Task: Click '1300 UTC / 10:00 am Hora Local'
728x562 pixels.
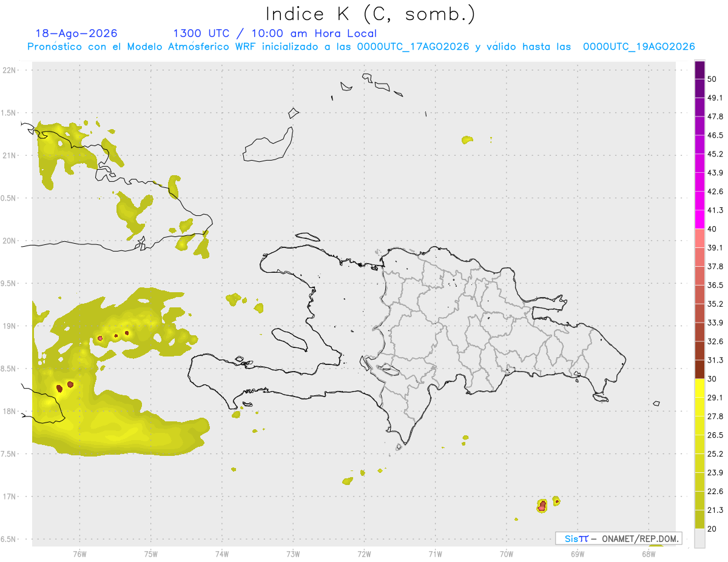Action: 275,33
